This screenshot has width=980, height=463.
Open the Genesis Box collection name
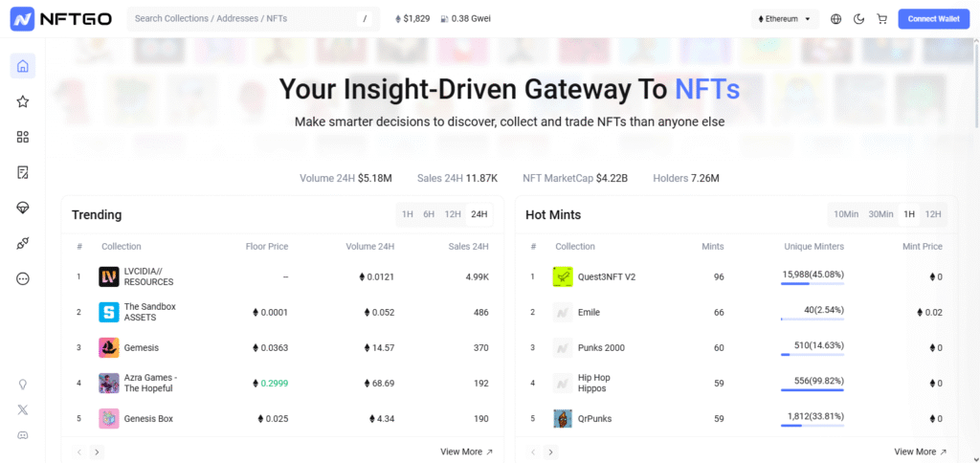148,419
